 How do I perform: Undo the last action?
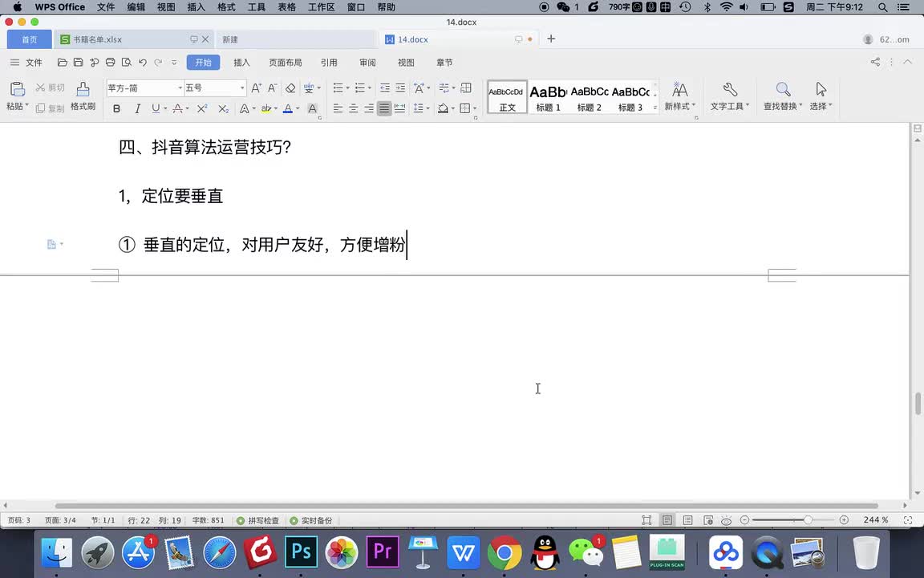tap(142, 63)
